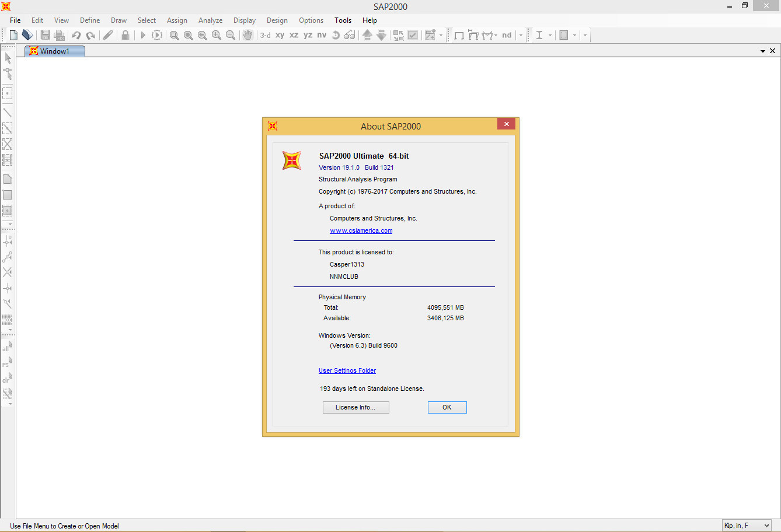Open the Kip, in, F units dropdown
This screenshot has width=781, height=532.
coord(747,526)
